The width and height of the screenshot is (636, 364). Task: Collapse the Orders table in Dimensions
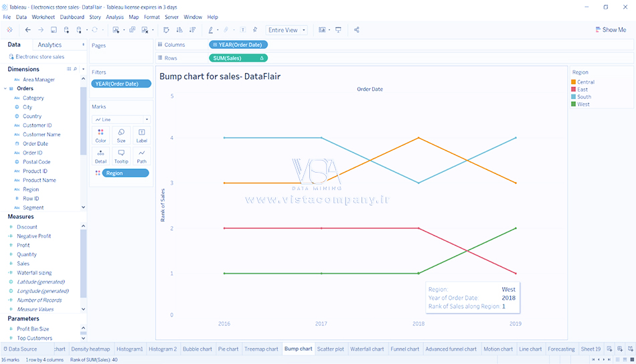(5, 88)
